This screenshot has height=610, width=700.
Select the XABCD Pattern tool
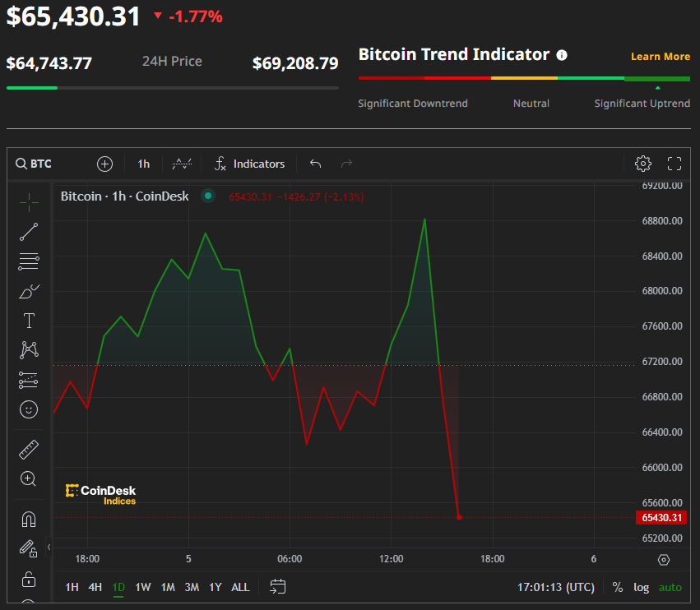pyautogui.click(x=28, y=350)
